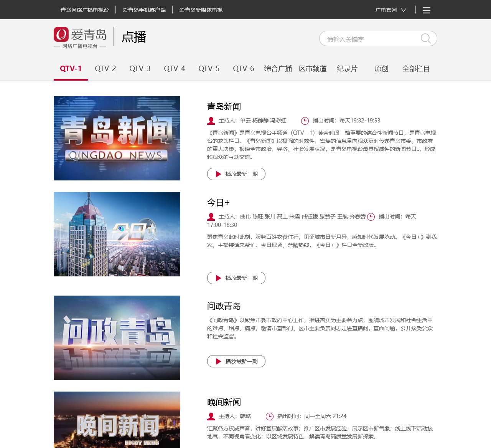491x448 pixels.
Task: Open 爱青岛手机客户端 link
Action: point(144,10)
